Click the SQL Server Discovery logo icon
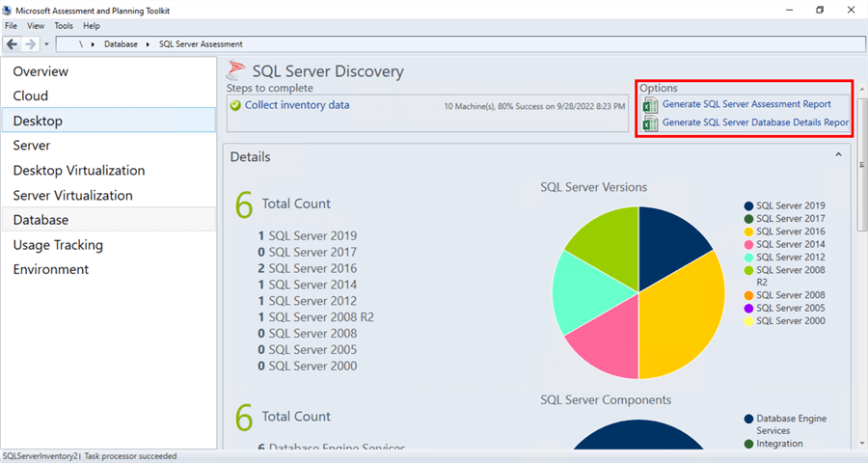 point(236,70)
